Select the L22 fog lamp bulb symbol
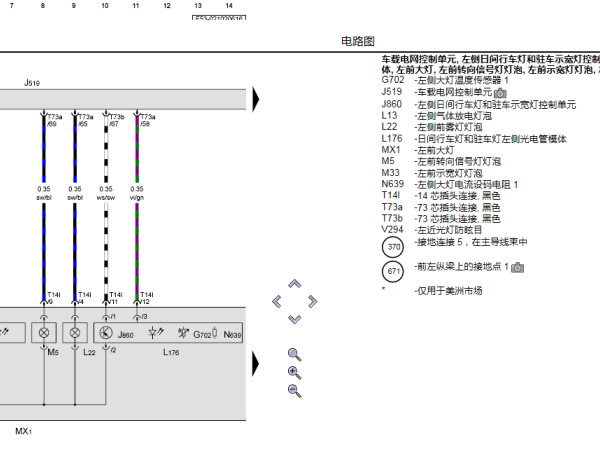600x471 pixels. click(75, 333)
